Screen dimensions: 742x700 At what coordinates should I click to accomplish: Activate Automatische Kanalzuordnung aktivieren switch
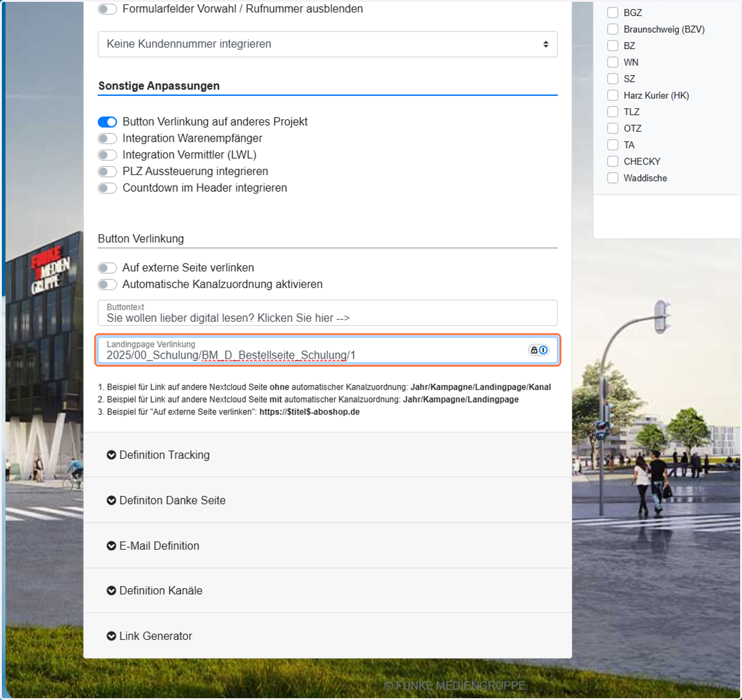point(108,284)
